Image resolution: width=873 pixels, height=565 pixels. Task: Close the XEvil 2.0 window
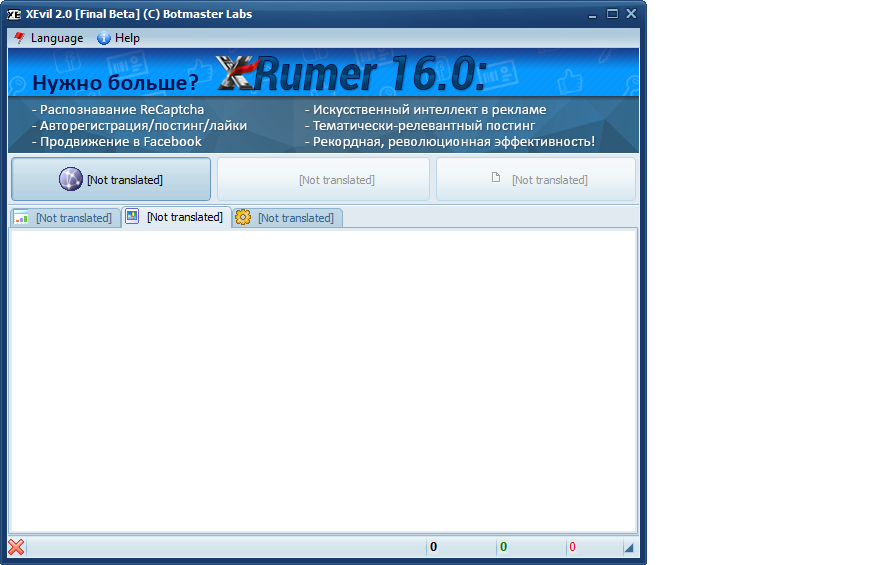pos(631,14)
